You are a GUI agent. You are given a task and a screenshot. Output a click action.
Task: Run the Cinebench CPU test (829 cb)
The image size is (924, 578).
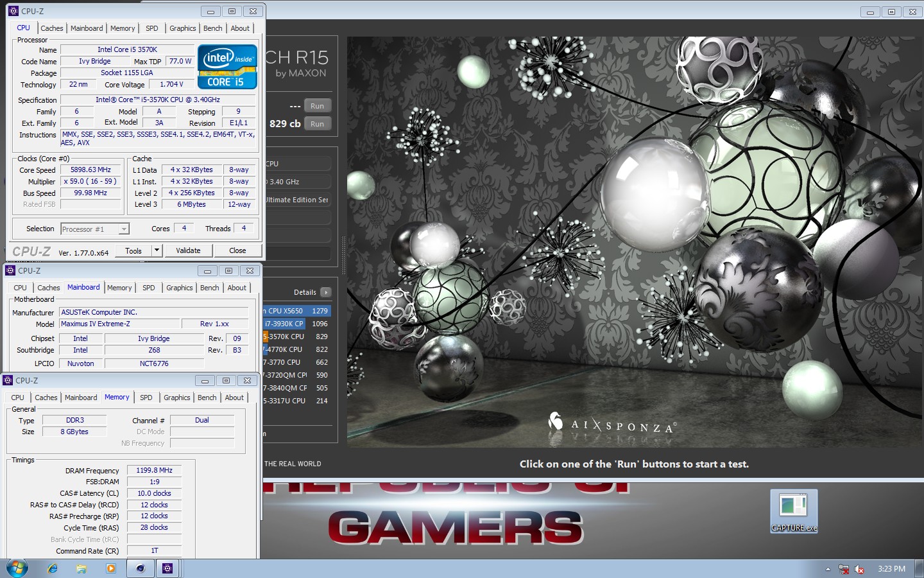click(x=318, y=124)
